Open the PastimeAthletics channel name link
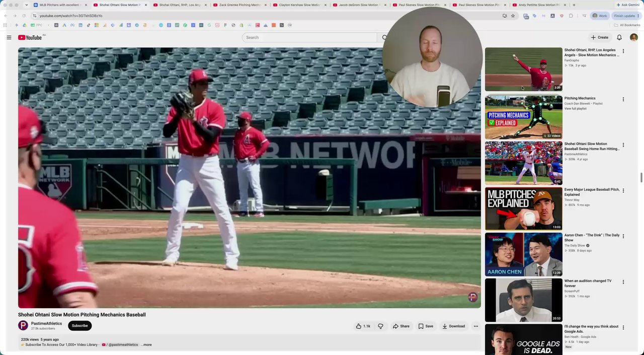644x355 pixels. tap(46, 324)
